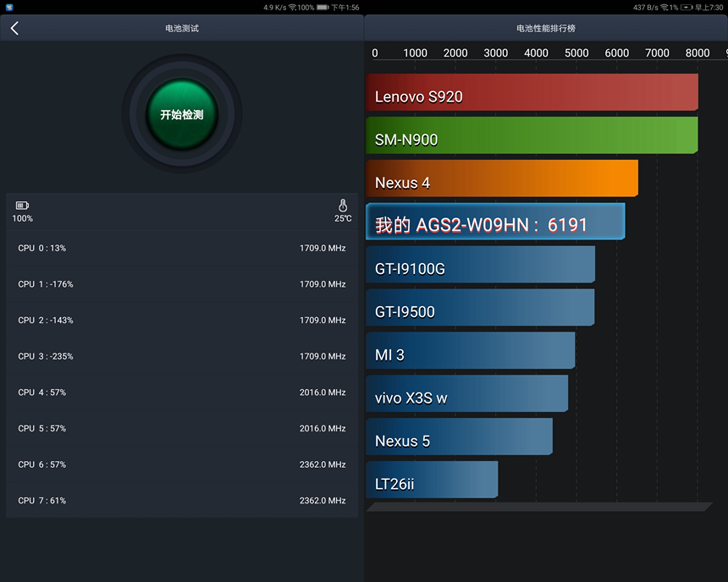Screen dimensions: 728x582
Task: Click the 早上7:30 clock in the status bar
Action: click(709, 7)
